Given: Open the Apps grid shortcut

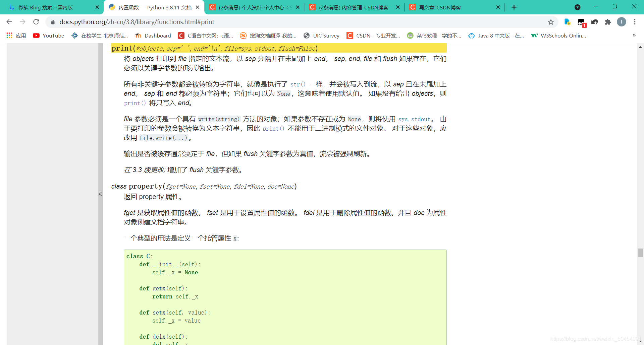Looking at the screenshot, I should [x=16, y=36].
